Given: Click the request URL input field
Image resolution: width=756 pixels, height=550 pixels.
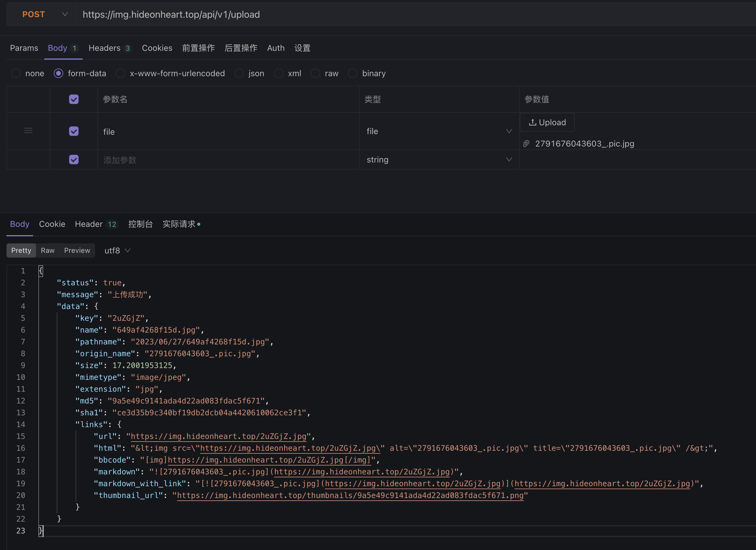Looking at the screenshot, I should [x=416, y=14].
